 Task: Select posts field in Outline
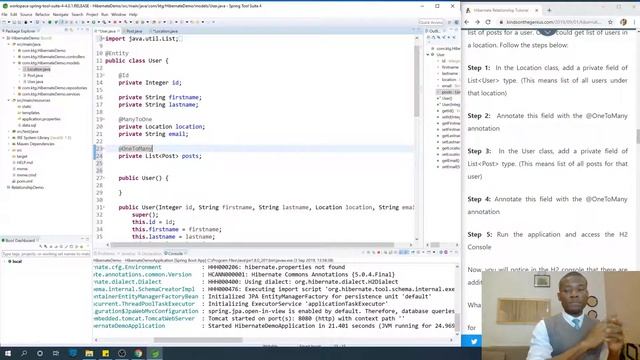(448, 92)
